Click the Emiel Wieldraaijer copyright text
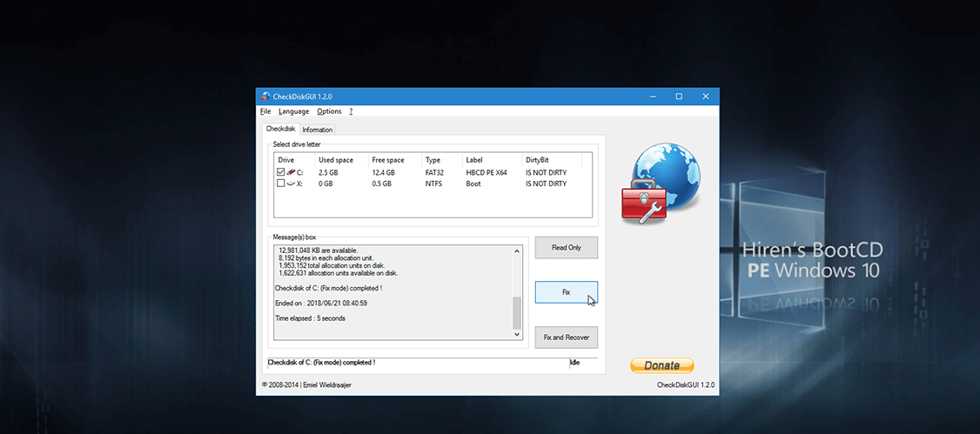 coord(306,385)
